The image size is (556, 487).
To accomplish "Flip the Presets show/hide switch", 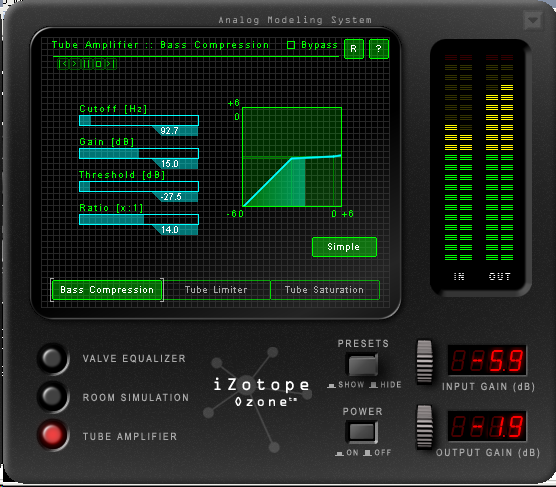I will coord(362,365).
